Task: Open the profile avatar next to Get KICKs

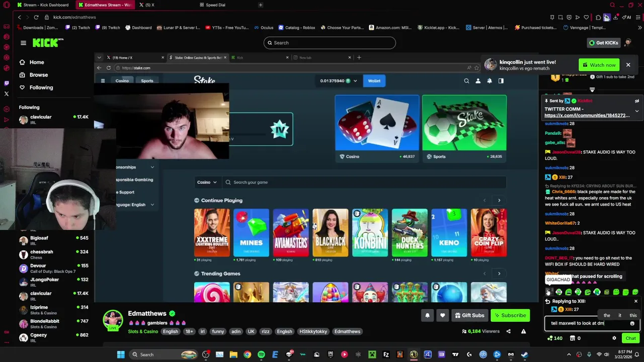Action: tap(628, 43)
